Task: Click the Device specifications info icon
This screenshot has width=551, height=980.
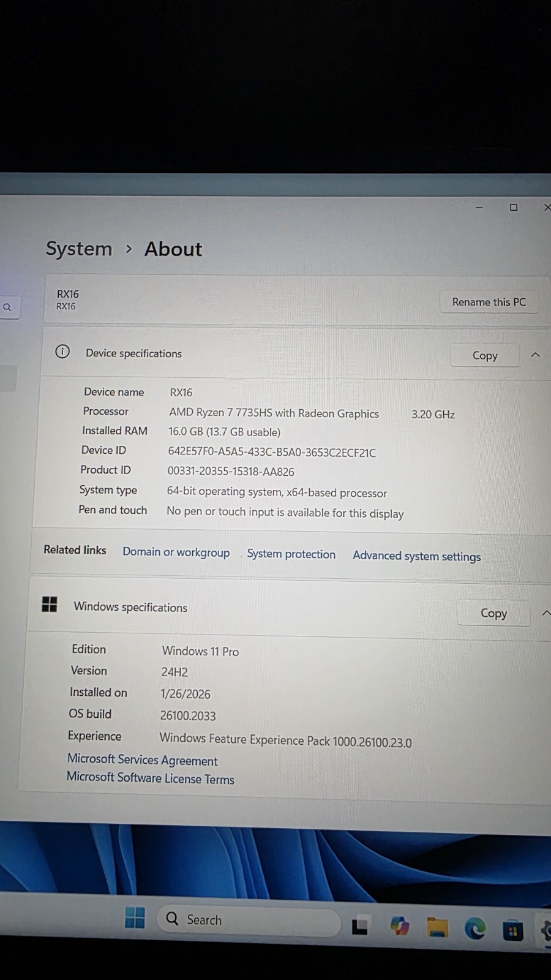Action: (62, 352)
